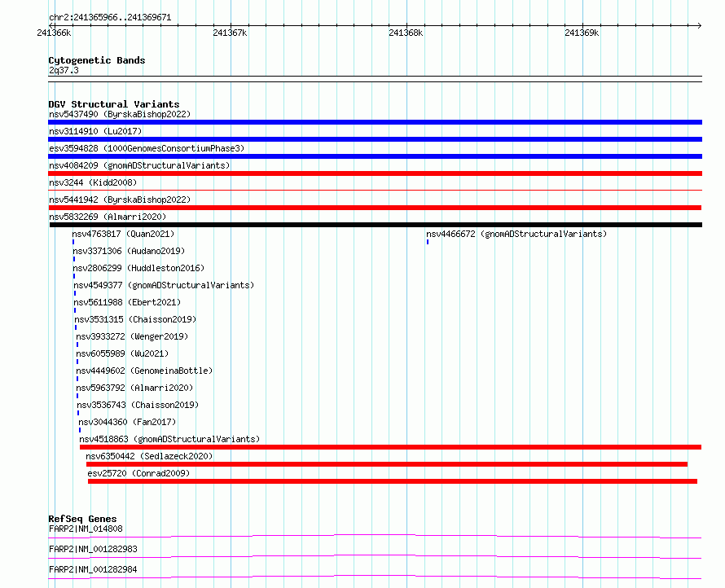Open nsv5611988 (Ebert2021) variant label
The image size is (725, 588).
(x=127, y=302)
